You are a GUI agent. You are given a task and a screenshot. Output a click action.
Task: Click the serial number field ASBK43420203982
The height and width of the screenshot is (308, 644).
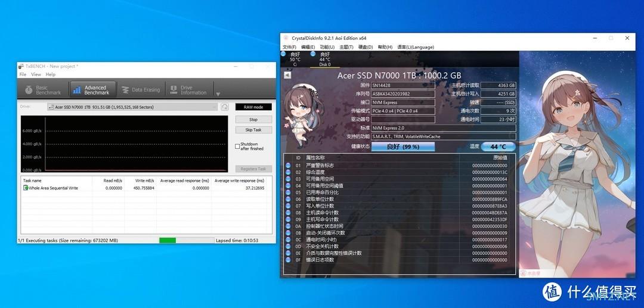[403, 94]
